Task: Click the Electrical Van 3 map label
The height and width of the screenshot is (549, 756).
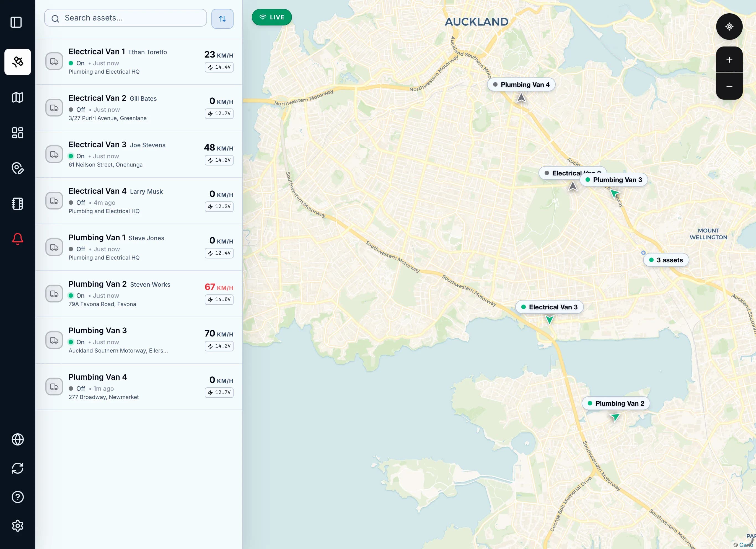Action: [549, 307]
